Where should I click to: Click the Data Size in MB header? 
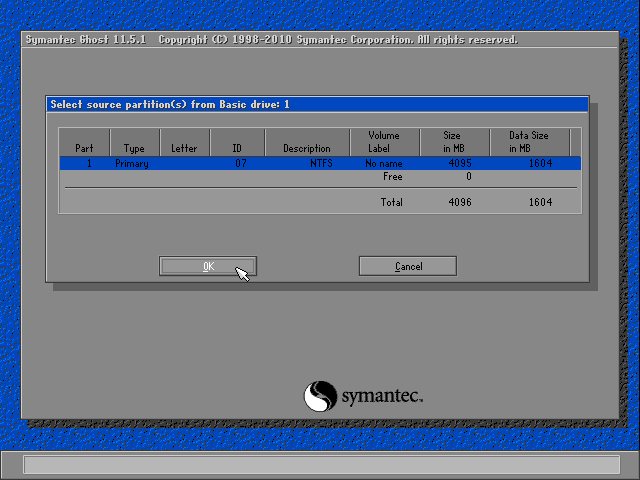[x=529, y=142]
